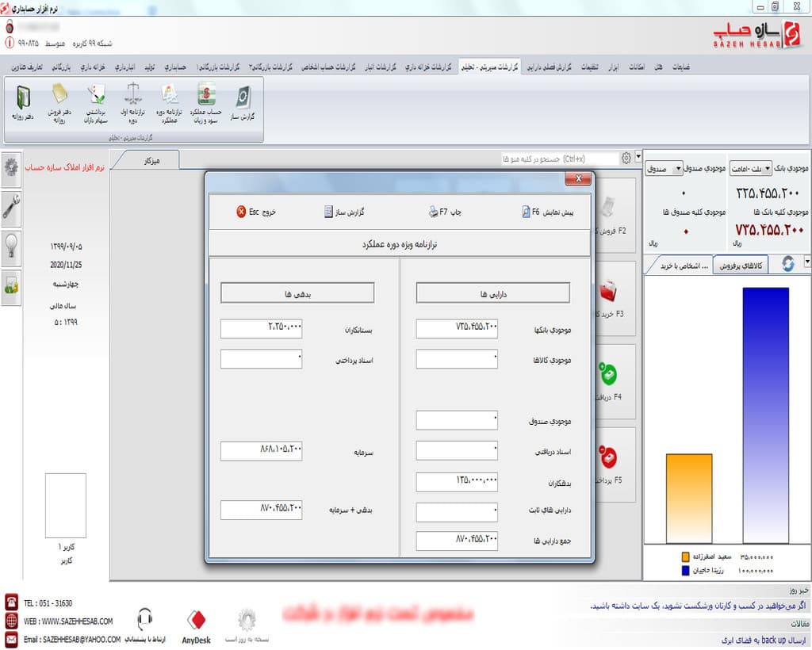Click the money bag icon in sidebar

11,287
